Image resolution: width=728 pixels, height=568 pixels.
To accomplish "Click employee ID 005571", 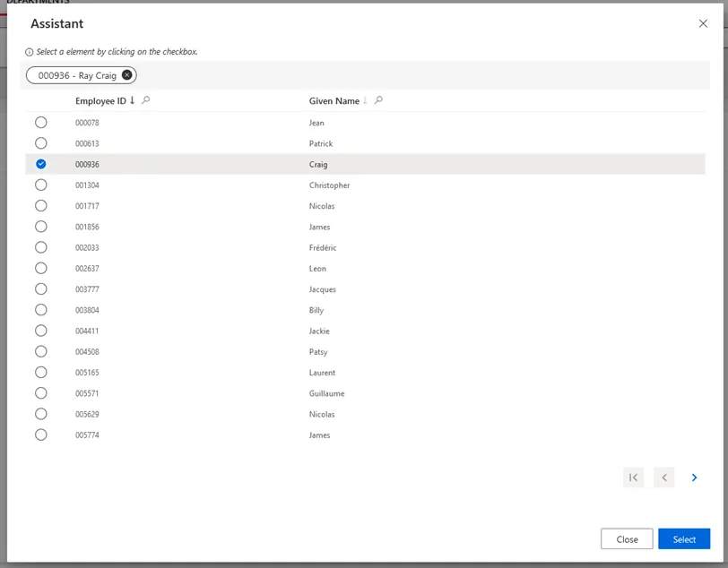I will (x=87, y=393).
